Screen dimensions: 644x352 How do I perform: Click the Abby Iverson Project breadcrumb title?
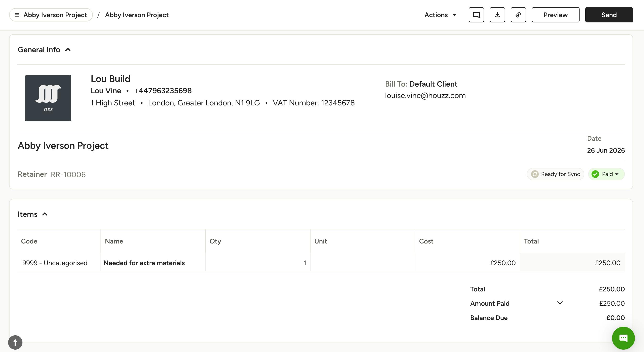point(137,15)
